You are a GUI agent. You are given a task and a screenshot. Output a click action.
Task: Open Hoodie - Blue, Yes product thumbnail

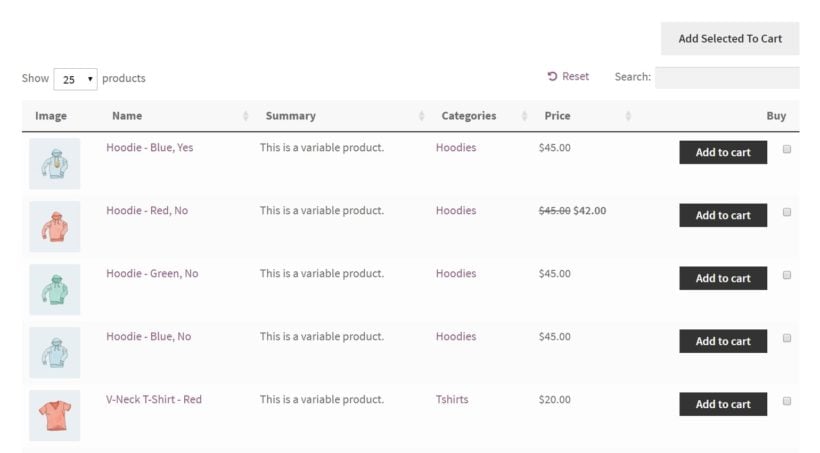pyautogui.click(x=55, y=164)
